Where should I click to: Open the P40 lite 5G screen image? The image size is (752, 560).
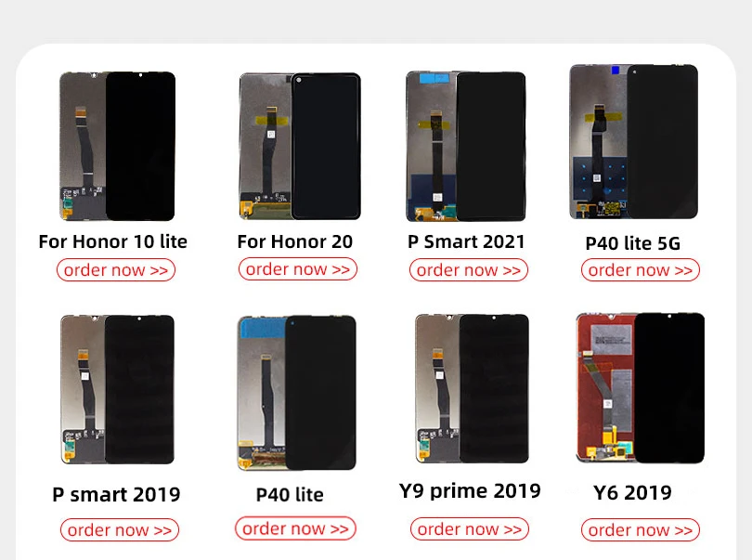(x=633, y=141)
